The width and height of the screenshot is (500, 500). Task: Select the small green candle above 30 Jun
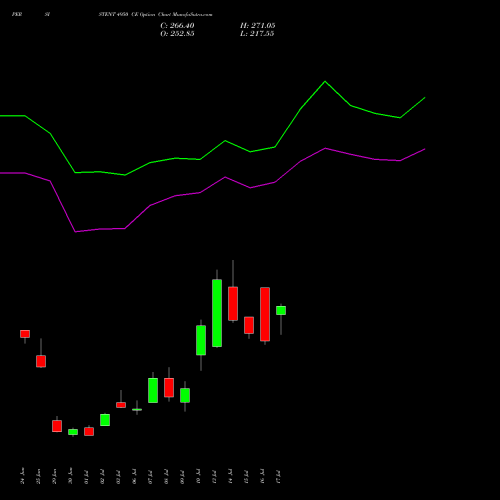coord(73,432)
